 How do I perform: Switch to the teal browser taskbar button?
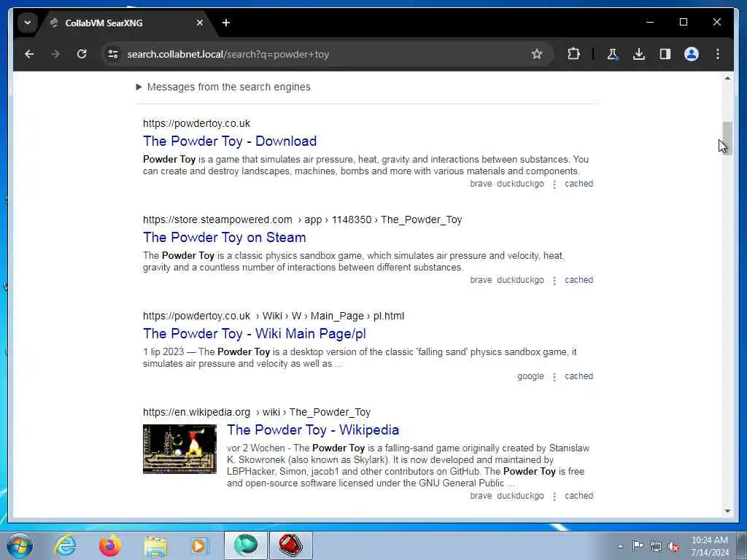(x=246, y=545)
